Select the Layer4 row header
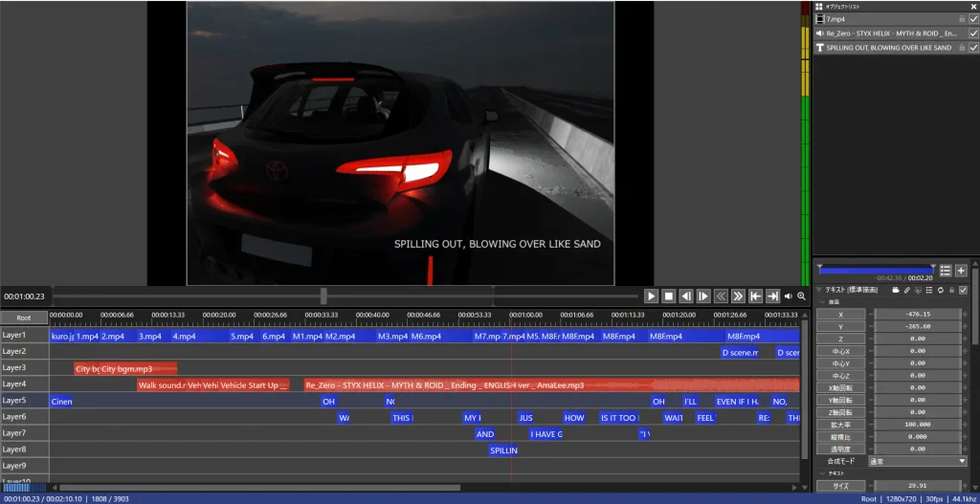The height and width of the screenshot is (504, 980). tap(24, 384)
